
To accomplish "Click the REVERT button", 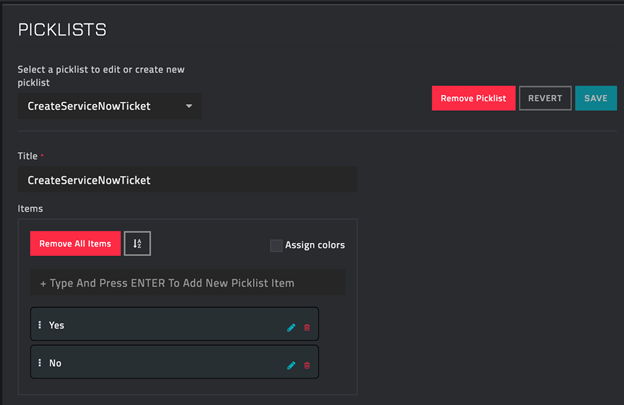I will pos(545,98).
